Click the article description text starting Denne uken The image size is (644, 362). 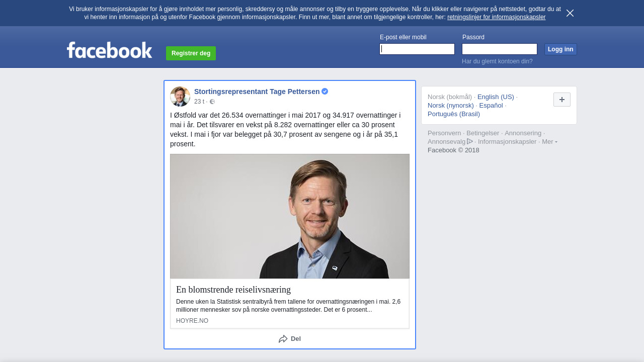click(288, 306)
